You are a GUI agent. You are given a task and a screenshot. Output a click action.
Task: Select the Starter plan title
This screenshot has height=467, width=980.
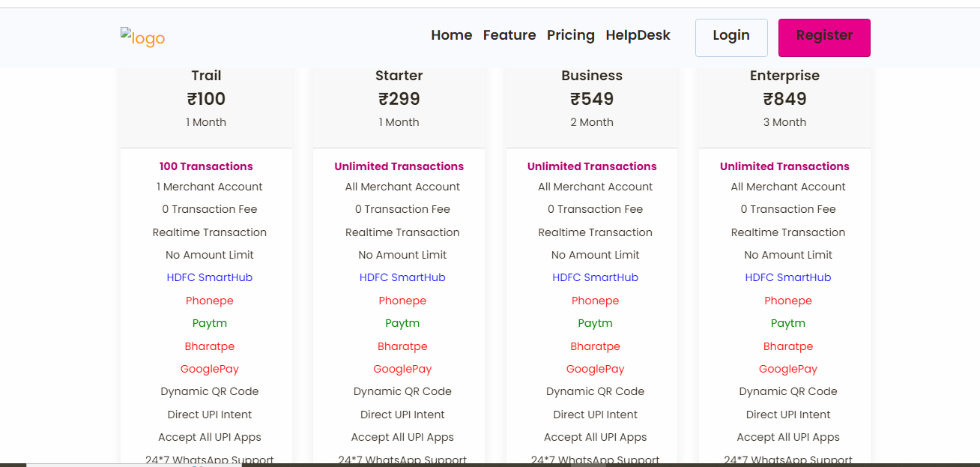pyautogui.click(x=399, y=76)
